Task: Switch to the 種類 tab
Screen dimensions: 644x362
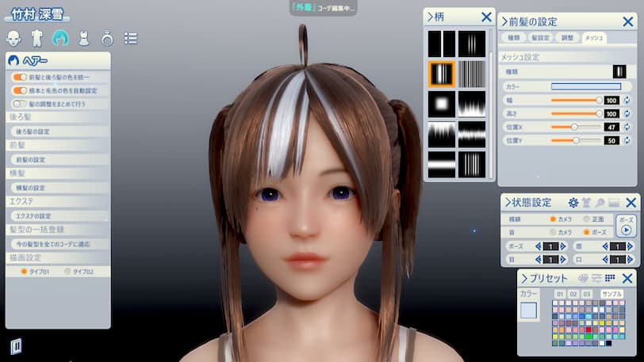Action: pyautogui.click(x=514, y=38)
